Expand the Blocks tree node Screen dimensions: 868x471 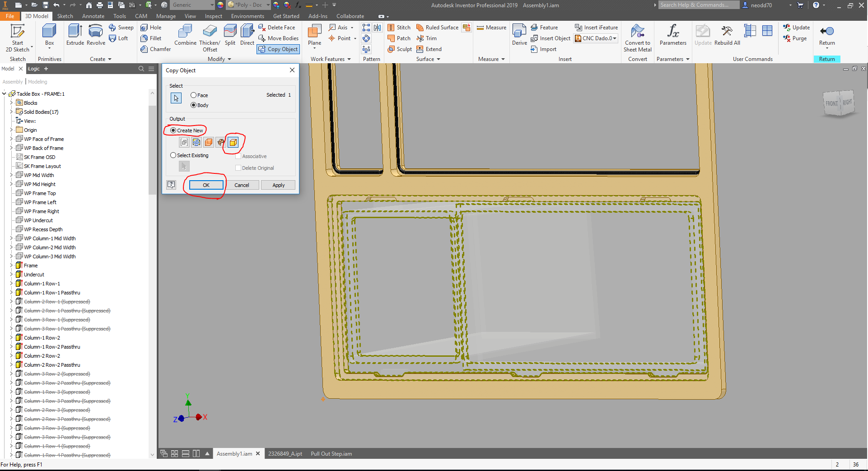pyautogui.click(x=11, y=103)
